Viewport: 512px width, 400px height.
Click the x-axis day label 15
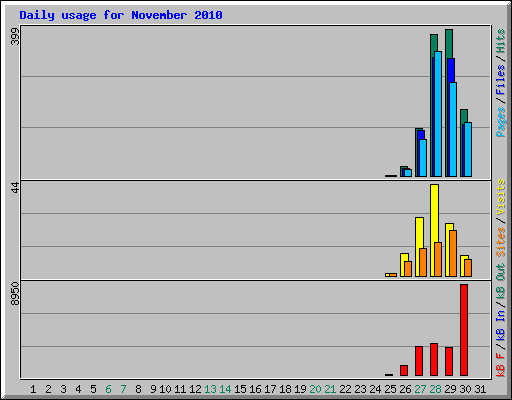point(240,389)
